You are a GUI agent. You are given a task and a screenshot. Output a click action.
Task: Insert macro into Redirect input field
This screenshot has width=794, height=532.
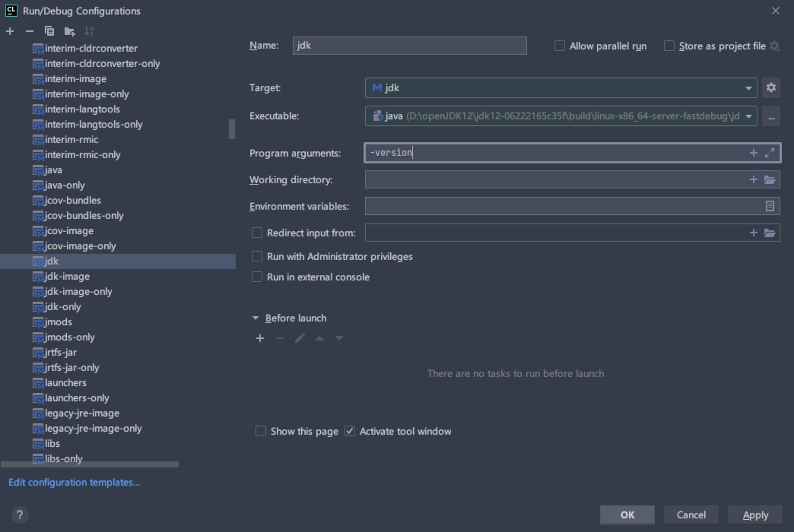pos(754,233)
